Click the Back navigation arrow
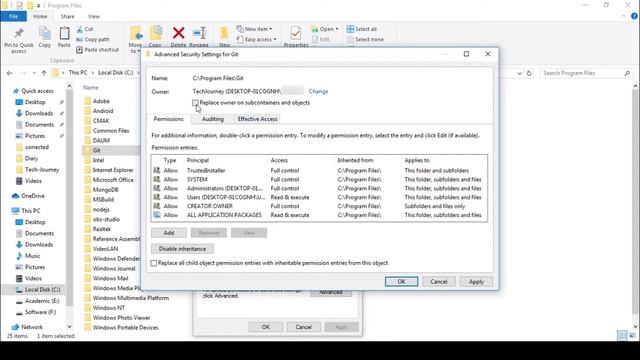The height and width of the screenshot is (360, 640). coord(9,73)
